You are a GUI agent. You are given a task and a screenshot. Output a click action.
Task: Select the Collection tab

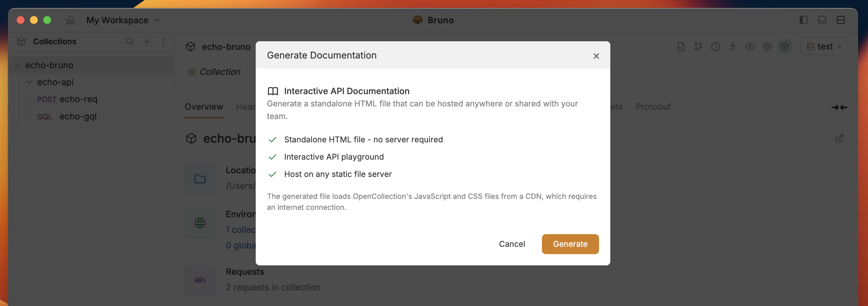tap(215, 72)
